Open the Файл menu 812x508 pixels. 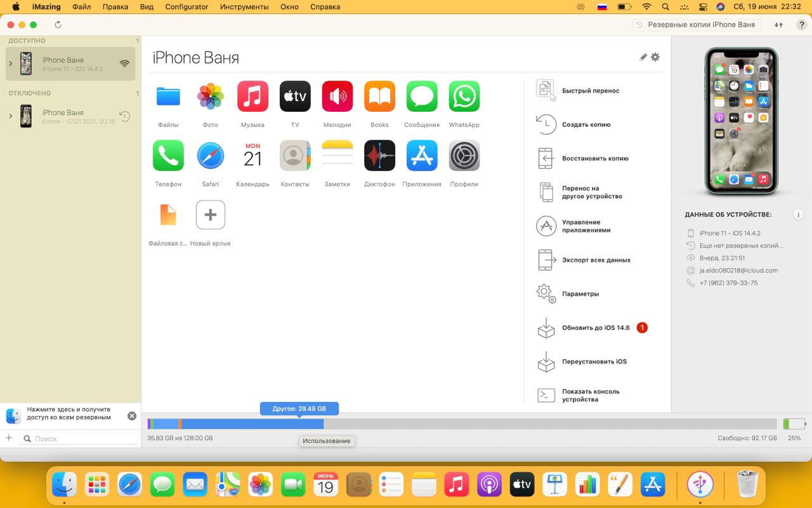[x=81, y=6]
